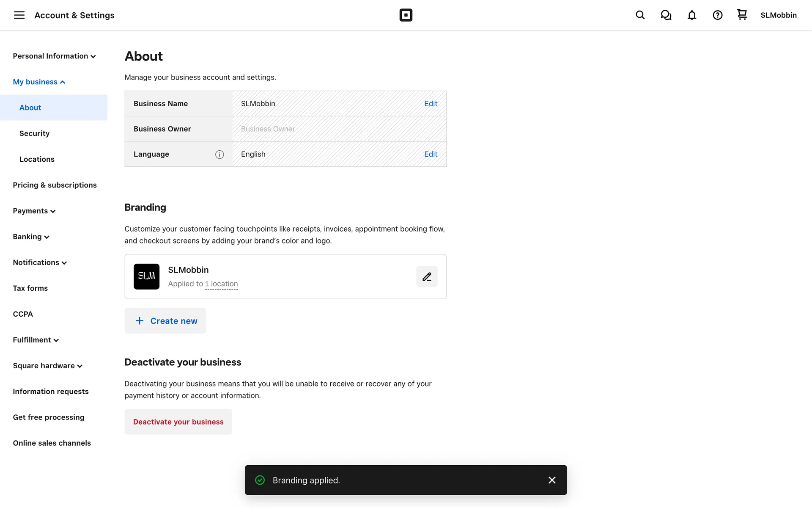Dismiss the Branding applied notification

tap(551, 480)
